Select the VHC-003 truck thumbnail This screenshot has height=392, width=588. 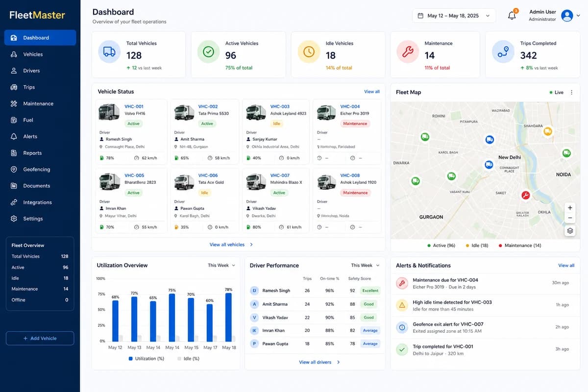click(256, 112)
